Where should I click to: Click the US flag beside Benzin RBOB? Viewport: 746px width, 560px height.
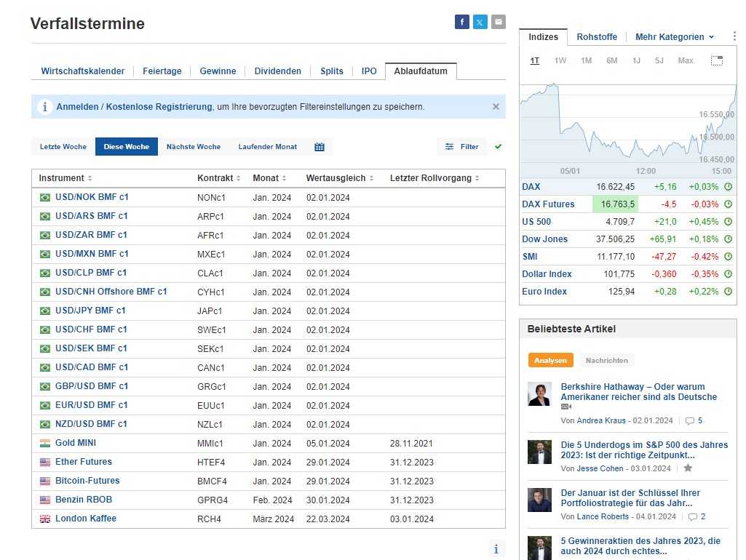click(44, 500)
